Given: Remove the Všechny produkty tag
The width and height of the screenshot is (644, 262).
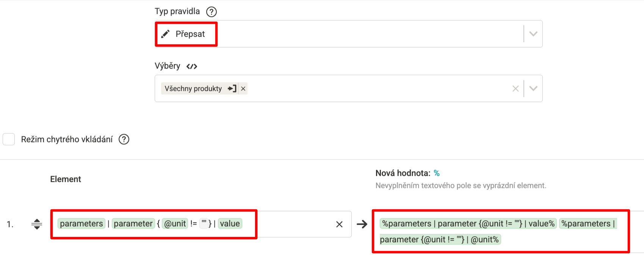Looking at the screenshot, I should click(243, 88).
